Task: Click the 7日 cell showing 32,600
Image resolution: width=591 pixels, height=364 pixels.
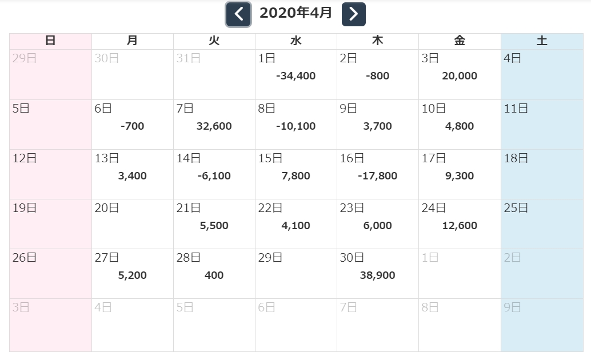Action: pyautogui.click(x=214, y=125)
